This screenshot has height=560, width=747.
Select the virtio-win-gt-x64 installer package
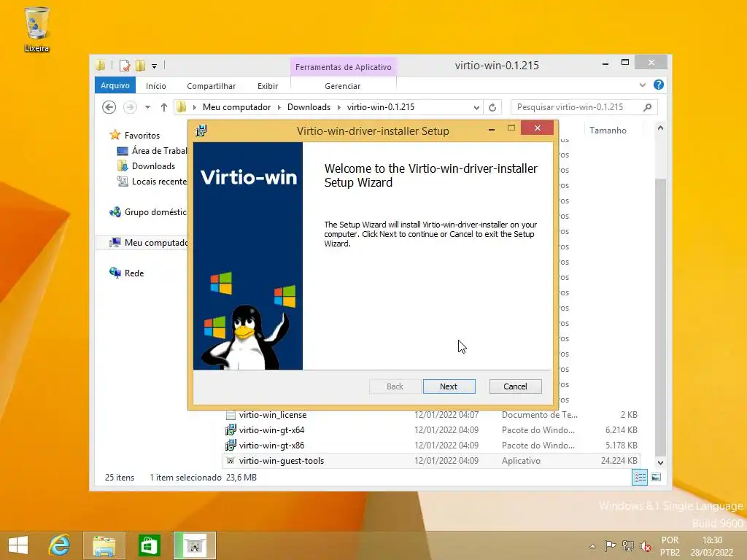432,430
